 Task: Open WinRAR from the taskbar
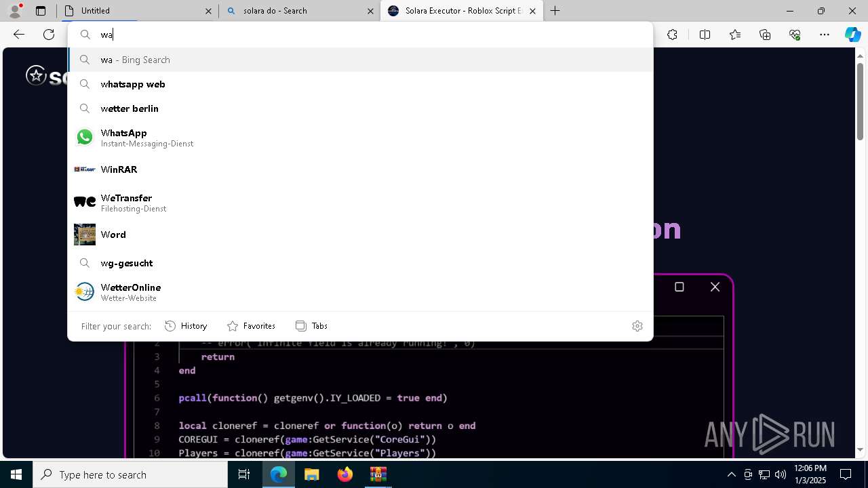pyautogui.click(x=378, y=474)
